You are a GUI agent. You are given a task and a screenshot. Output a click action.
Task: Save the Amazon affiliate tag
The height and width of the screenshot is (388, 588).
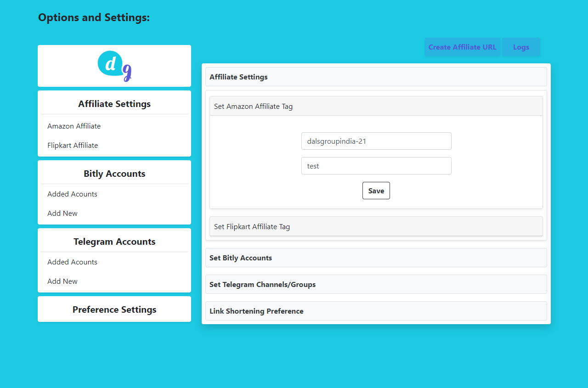[x=376, y=191]
